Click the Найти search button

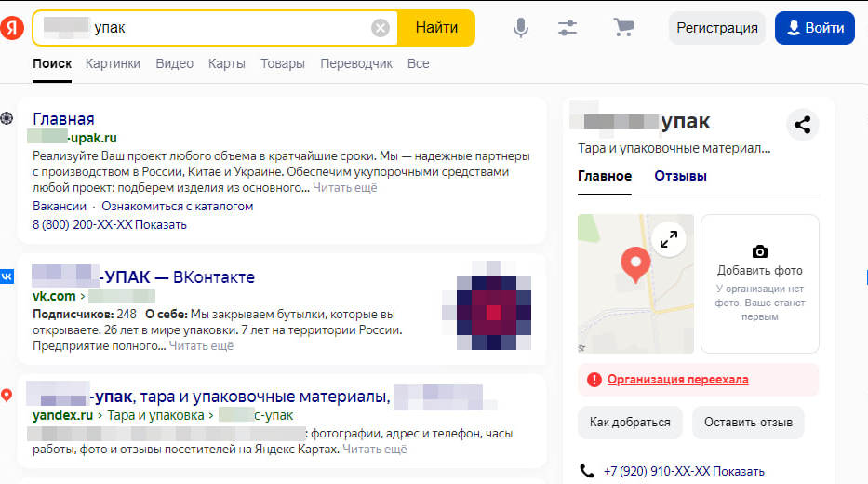[436, 28]
